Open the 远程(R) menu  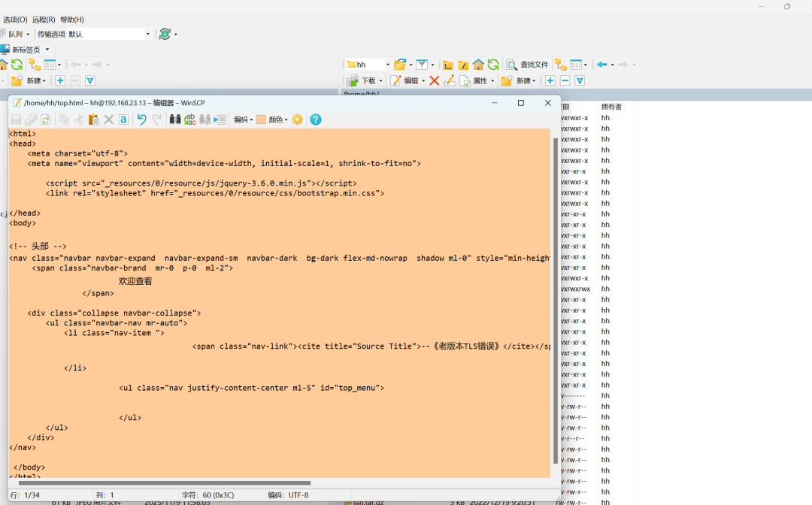coord(44,20)
